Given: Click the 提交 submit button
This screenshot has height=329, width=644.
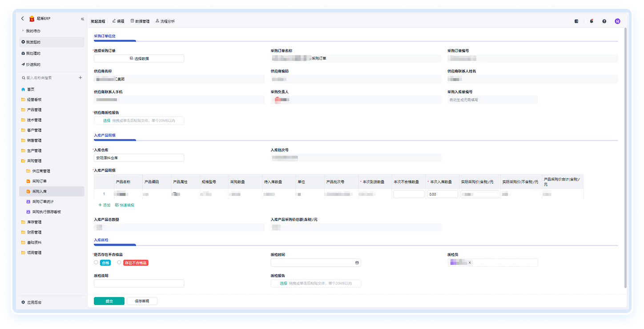Looking at the screenshot, I should [x=109, y=301].
